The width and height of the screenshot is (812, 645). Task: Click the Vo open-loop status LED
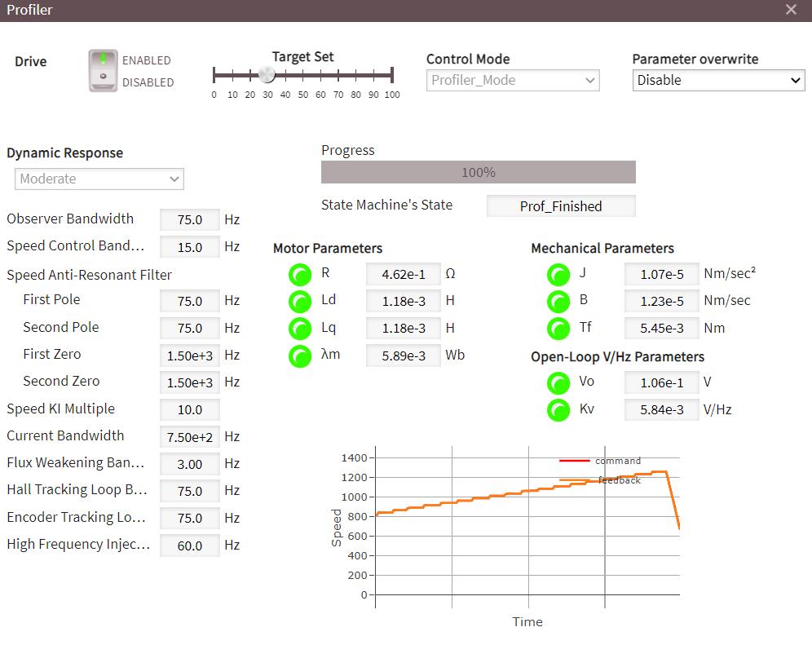[x=558, y=383]
